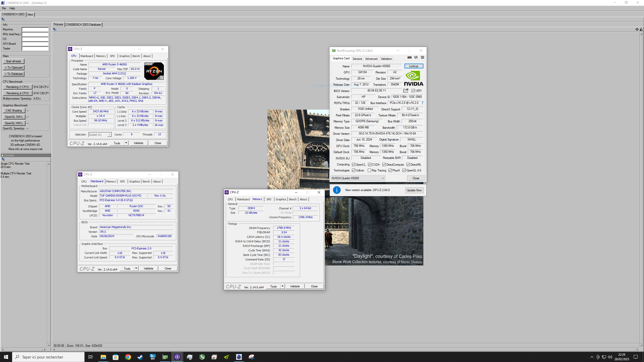Click the viewport horizontal scrollbar at bottom

click(346, 349)
